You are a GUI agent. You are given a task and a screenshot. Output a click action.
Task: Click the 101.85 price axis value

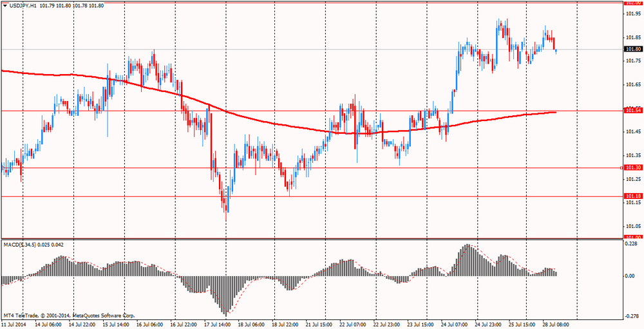(x=633, y=37)
